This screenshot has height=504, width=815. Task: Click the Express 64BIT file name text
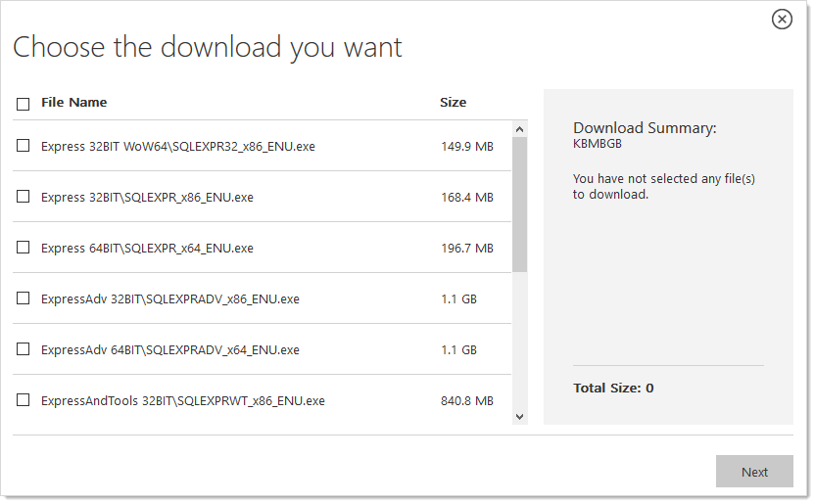(x=147, y=249)
